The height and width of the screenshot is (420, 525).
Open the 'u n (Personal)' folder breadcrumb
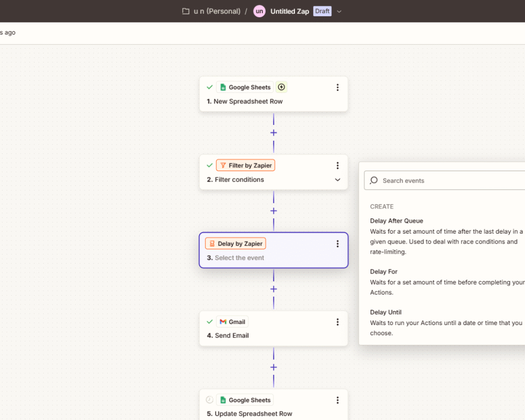tap(217, 12)
